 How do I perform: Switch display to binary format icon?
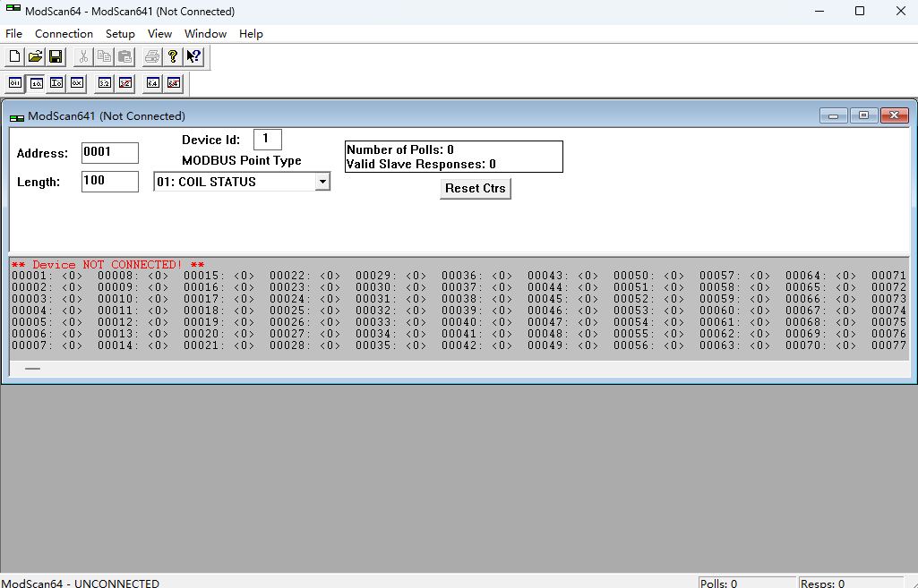pyautogui.click(x=15, y=83)
